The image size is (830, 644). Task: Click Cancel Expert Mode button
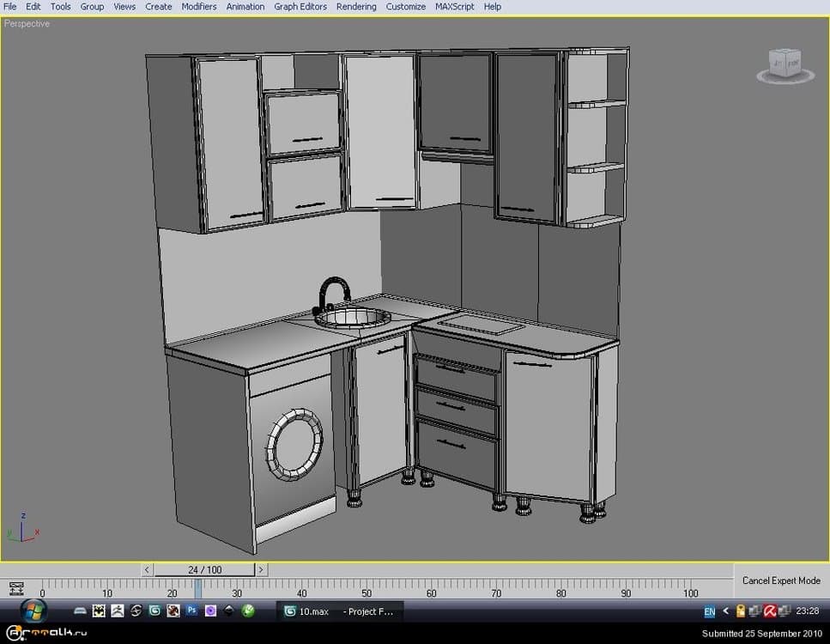click(780, 580)
